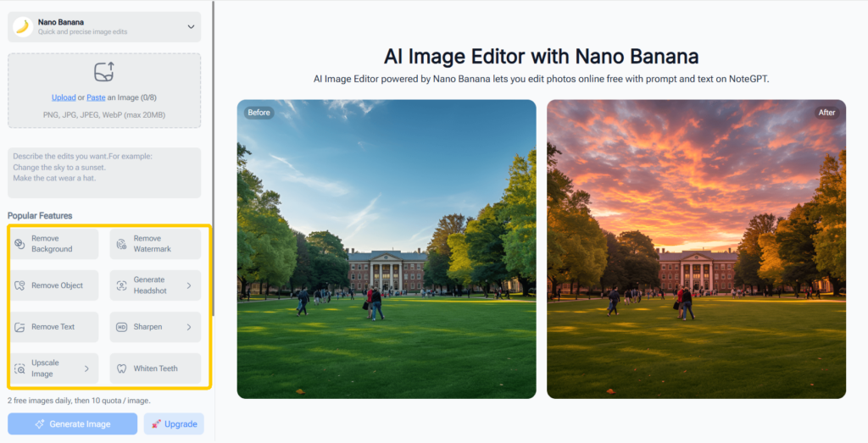The image size is (868, 443).
Task: Click the Remove Object icon
Action: pos(19,285)
